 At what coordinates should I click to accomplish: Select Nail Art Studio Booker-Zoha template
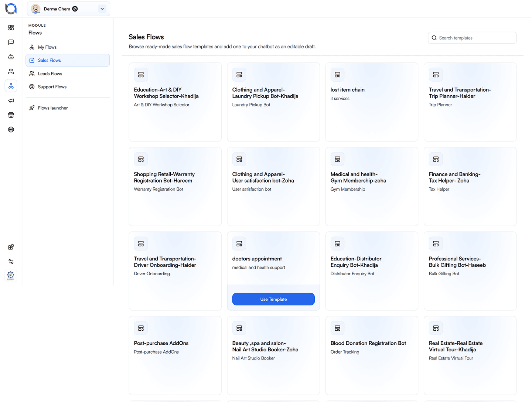tap(273, 355)
